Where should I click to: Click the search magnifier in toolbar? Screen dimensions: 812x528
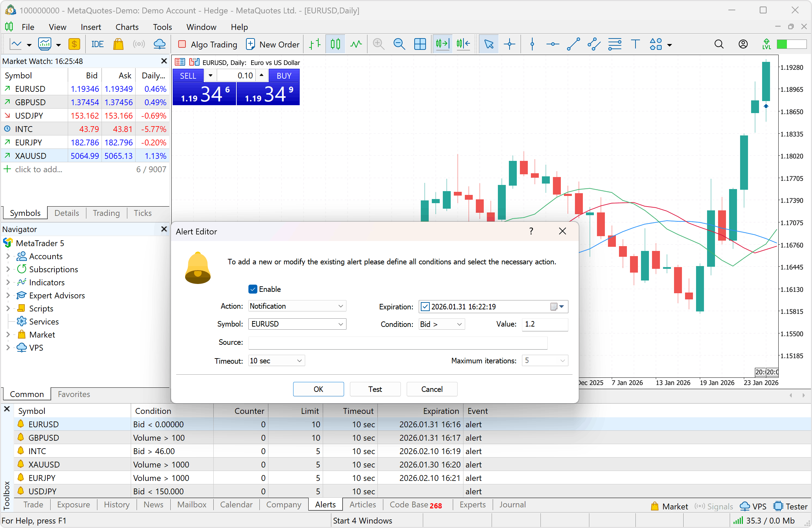(x=719, y=44)
